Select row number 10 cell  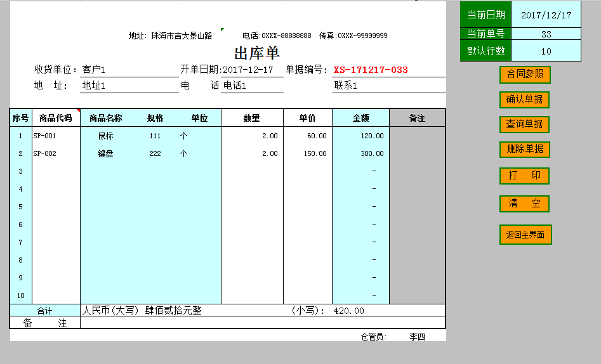21,296
